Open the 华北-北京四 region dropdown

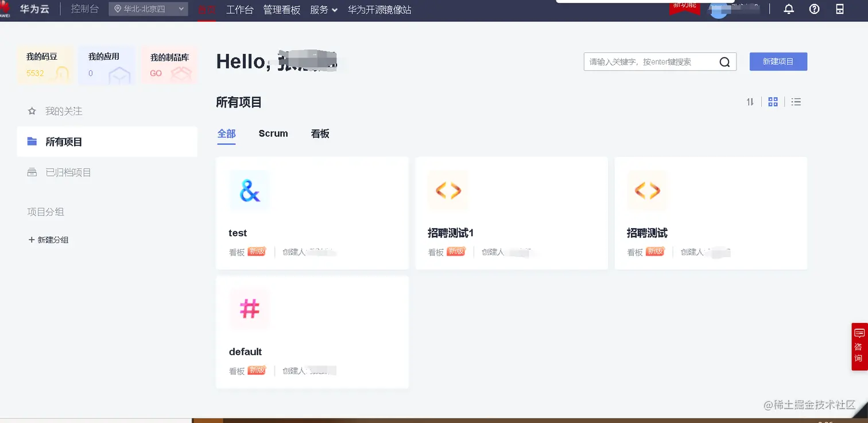pos(148,9)
